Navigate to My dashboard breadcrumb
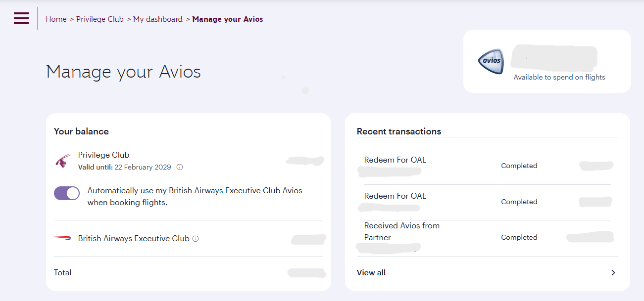Screen dimensions: 644x301 tap(157, 19)
